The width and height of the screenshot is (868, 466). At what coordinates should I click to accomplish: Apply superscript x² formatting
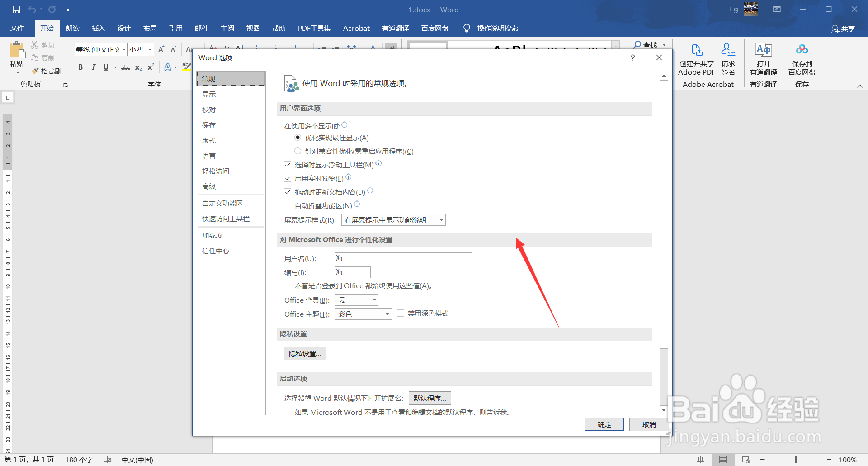(151, 67)
